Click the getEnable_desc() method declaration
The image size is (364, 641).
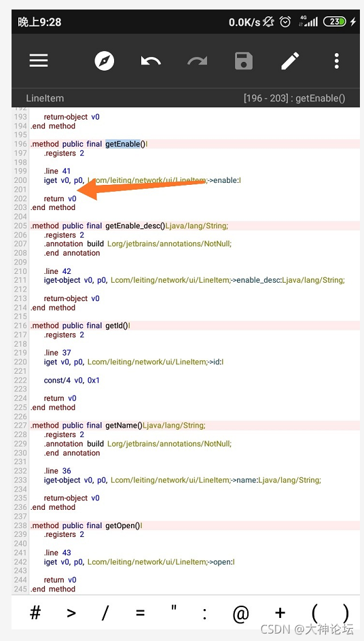click(x=129, y=226)
